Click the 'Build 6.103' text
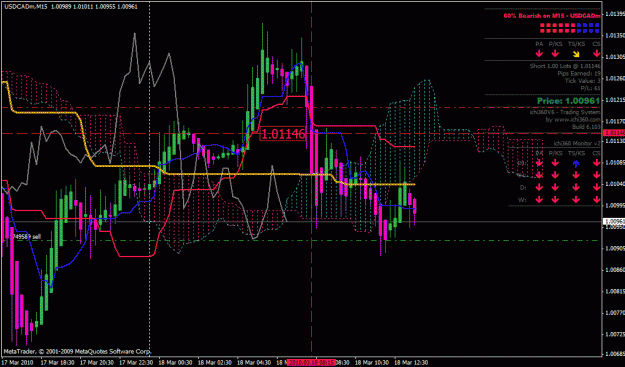 [x=586, y=126]
